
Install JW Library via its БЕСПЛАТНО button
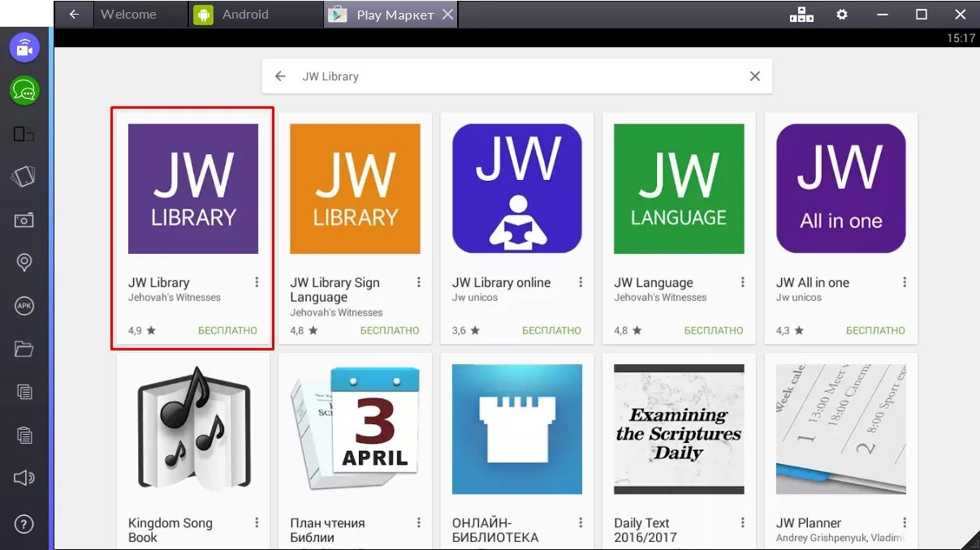coord(229,330)
